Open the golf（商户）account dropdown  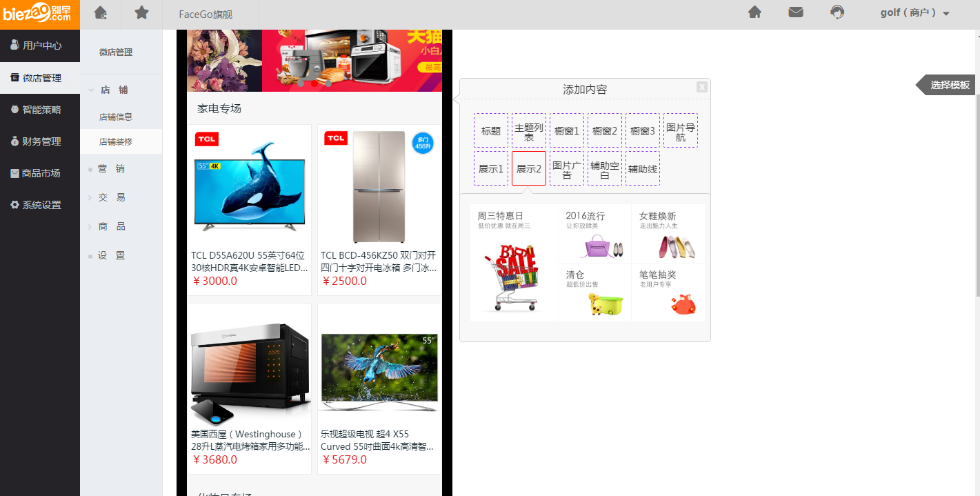(914, 13)
